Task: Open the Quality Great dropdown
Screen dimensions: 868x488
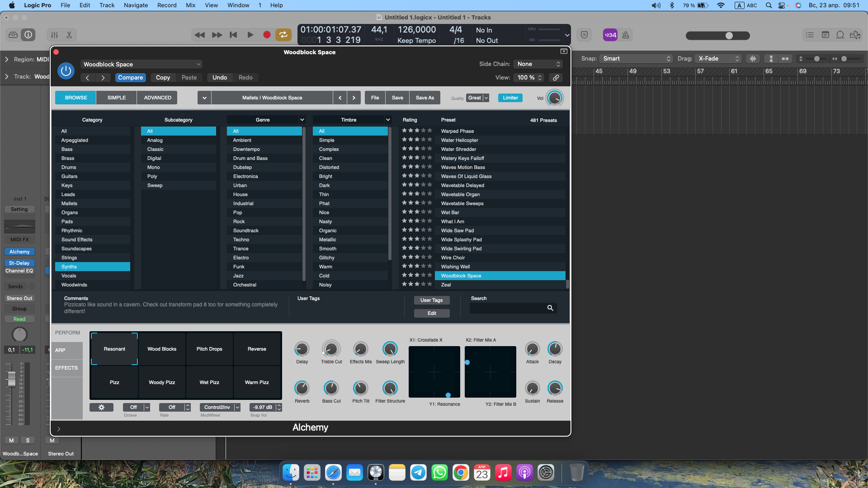Action: pos(478,98)
